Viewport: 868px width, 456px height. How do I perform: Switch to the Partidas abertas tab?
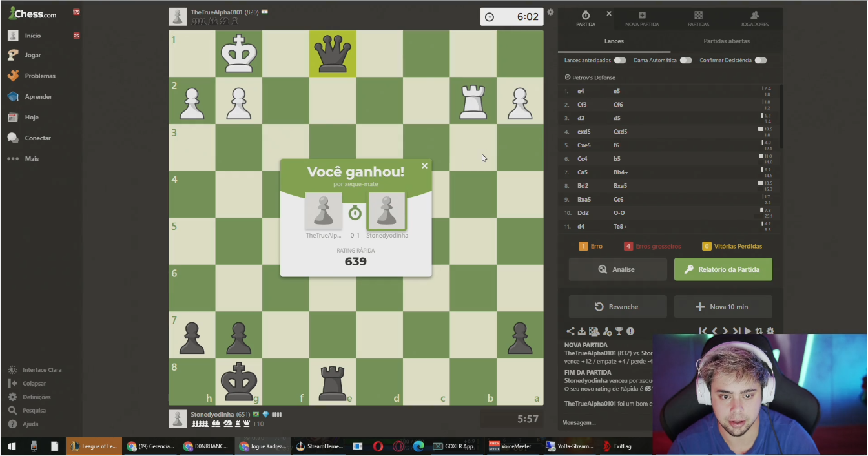[x=727, y=41]
